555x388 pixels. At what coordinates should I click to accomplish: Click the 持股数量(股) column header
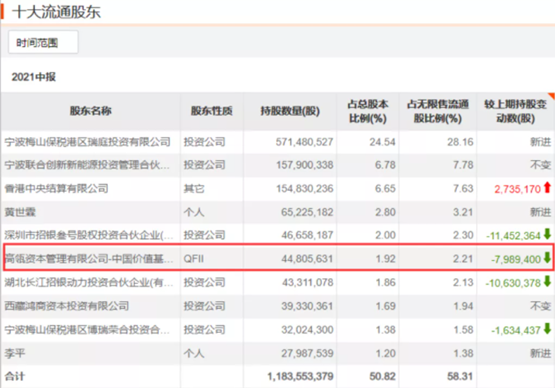290,111
